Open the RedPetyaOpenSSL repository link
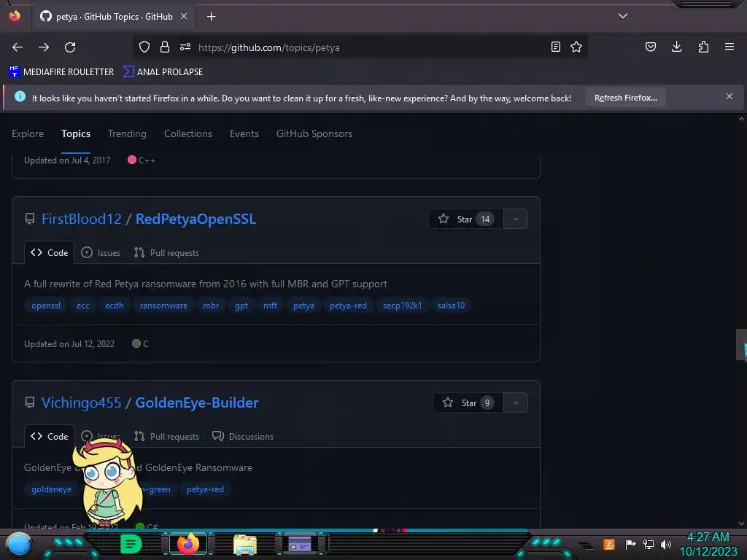 pyautogui.click(x=196, y=219)
